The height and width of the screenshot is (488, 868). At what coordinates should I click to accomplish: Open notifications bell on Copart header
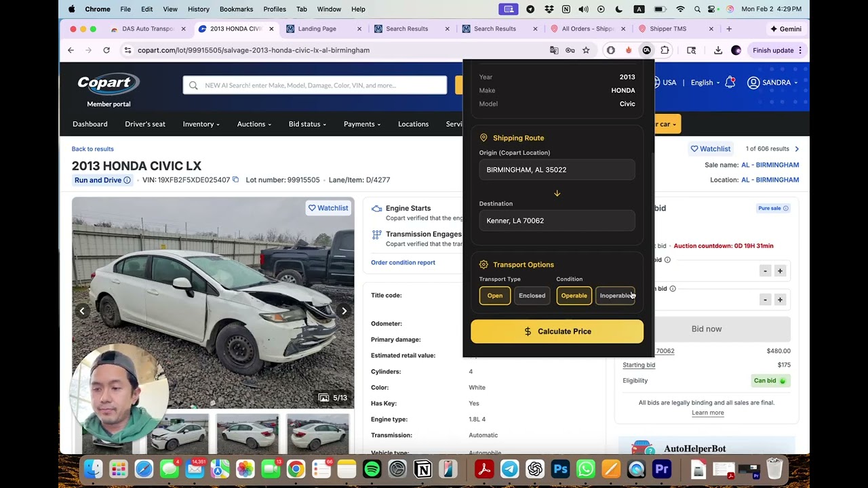pyautogui.click(x=730, y=83)
